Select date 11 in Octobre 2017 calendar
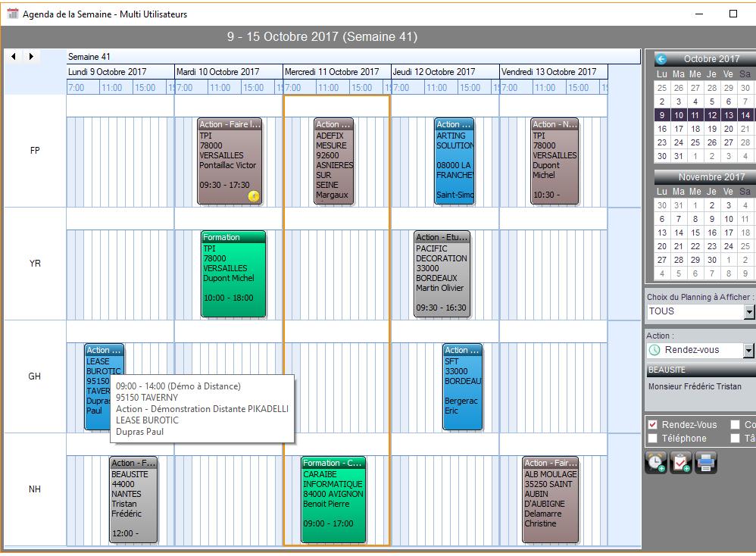This screenshot has width=756, height=556. (x=695, y=115)
